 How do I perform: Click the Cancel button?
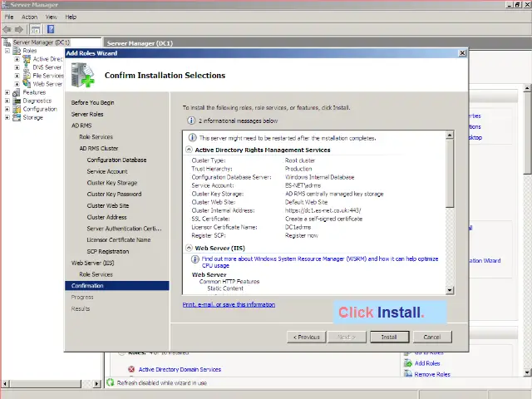pos(432,337)
